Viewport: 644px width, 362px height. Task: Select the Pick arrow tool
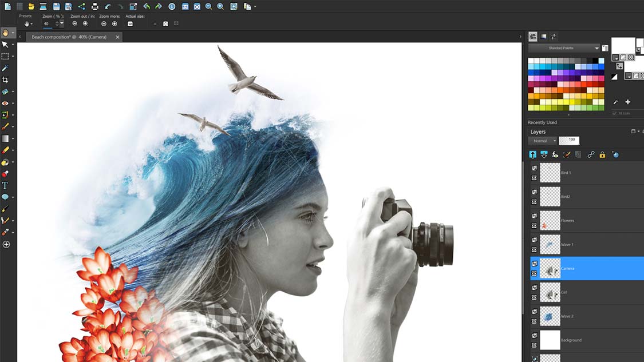[x=6, y=44]
